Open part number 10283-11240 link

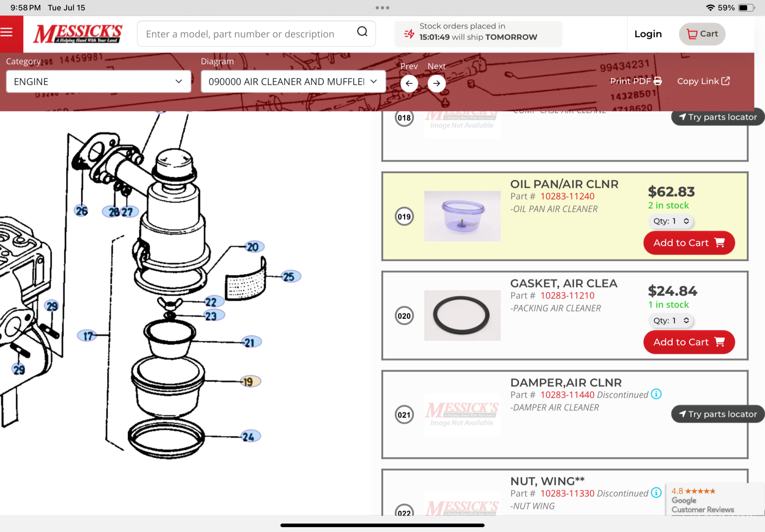[567, 196]
